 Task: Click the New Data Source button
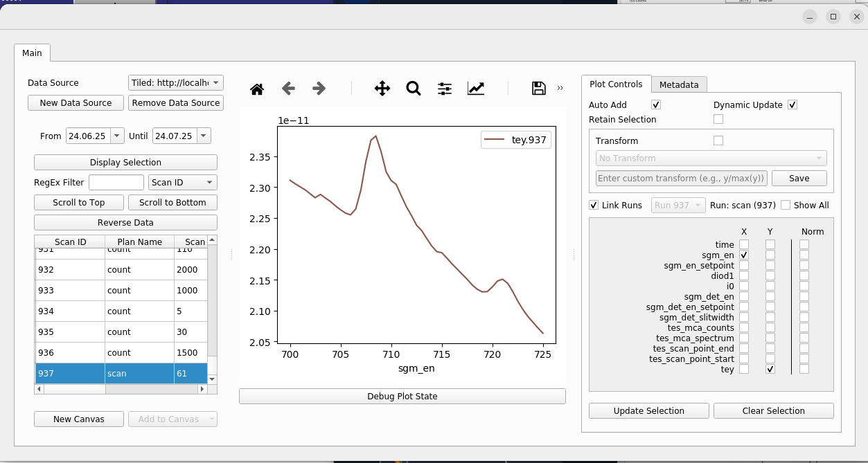(x=76, y=103)
